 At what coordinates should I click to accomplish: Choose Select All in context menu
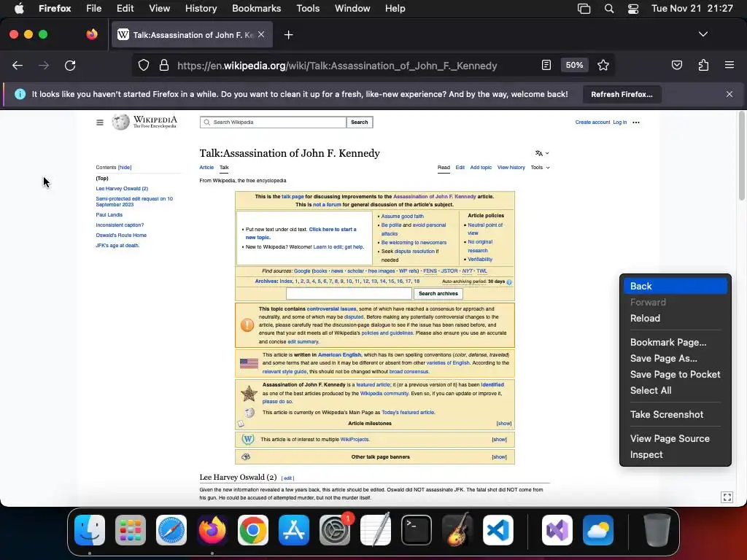coord(675,391)
